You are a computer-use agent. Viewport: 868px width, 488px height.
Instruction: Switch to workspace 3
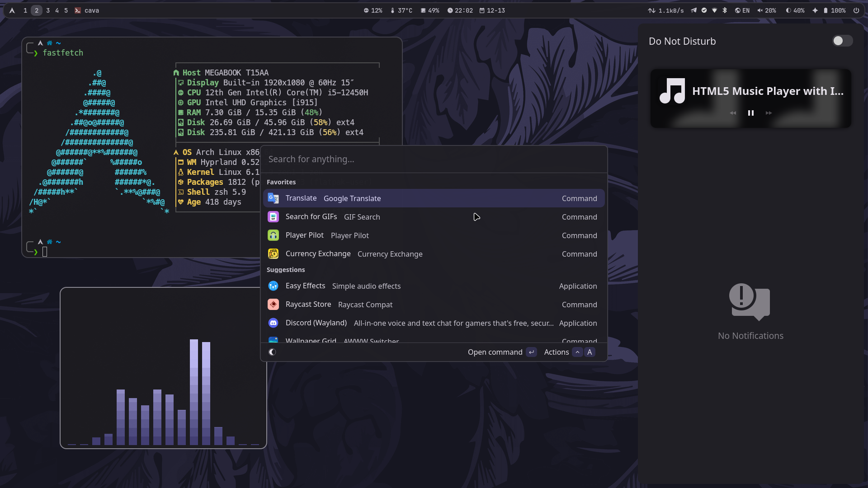48,10
